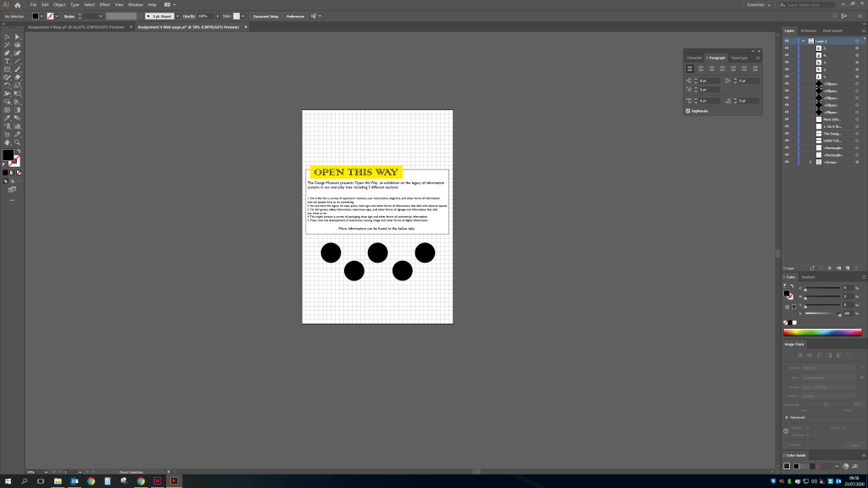The height and width of the screenshot is (488, 868).
Task: Toggle visibility of the bottom Group layer
Action: pyautogui.click(x=787, y=162)
